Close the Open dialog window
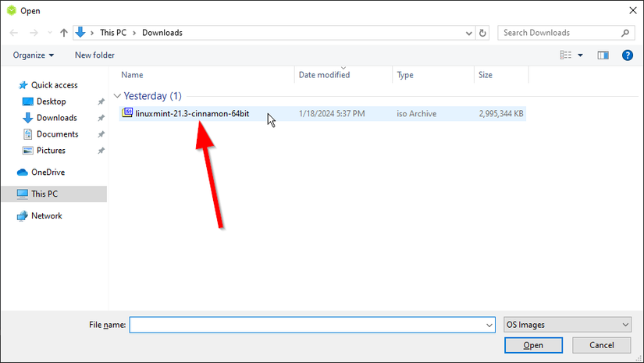This screenshot has width=644, height=363. coord(633,11)
